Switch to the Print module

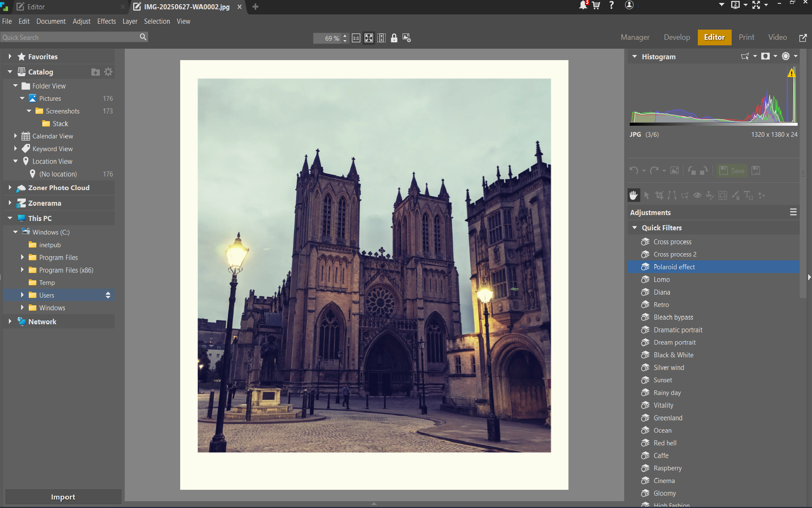coord(746,37)
